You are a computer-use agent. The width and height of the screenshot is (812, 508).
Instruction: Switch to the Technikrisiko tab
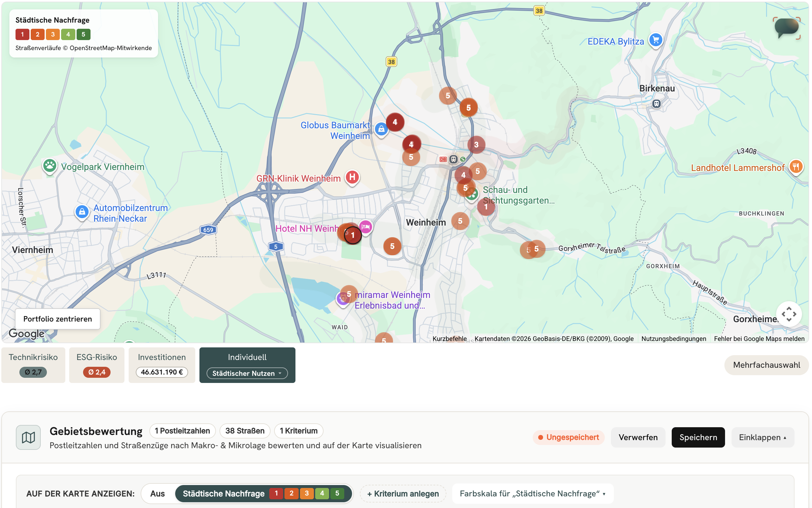[x=33, y=365]
